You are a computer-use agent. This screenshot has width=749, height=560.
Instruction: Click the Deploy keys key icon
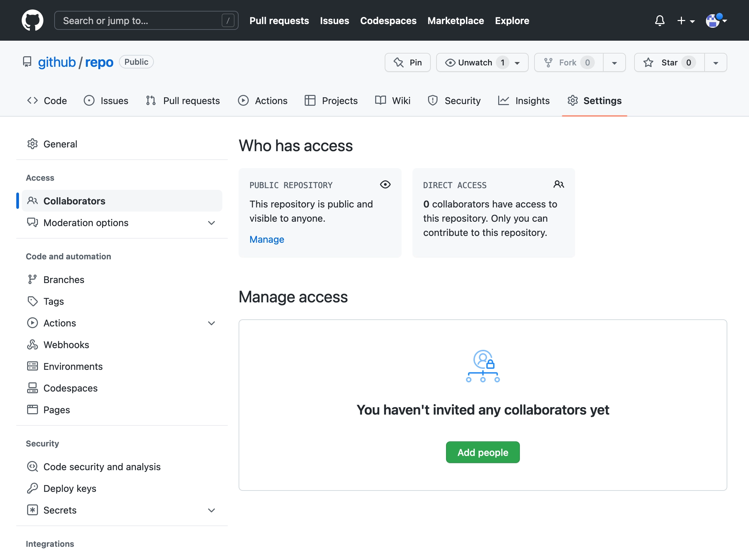coord(33,488)
